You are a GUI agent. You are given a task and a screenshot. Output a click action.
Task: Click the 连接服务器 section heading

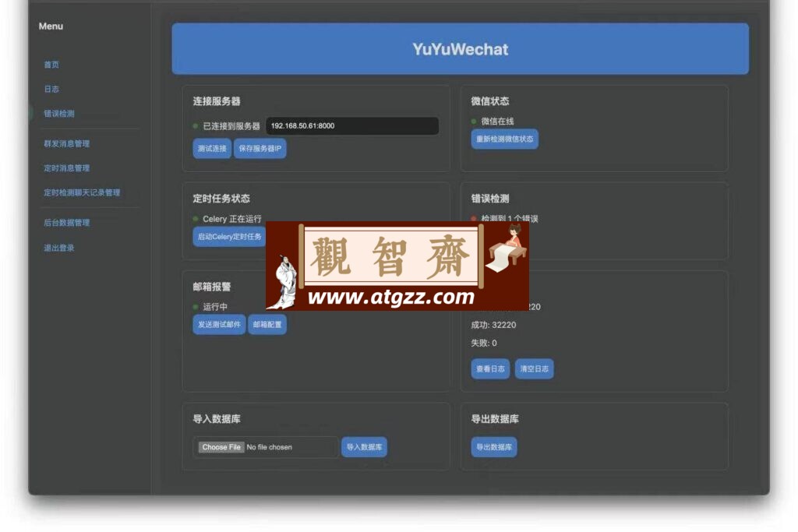[217, 101]
